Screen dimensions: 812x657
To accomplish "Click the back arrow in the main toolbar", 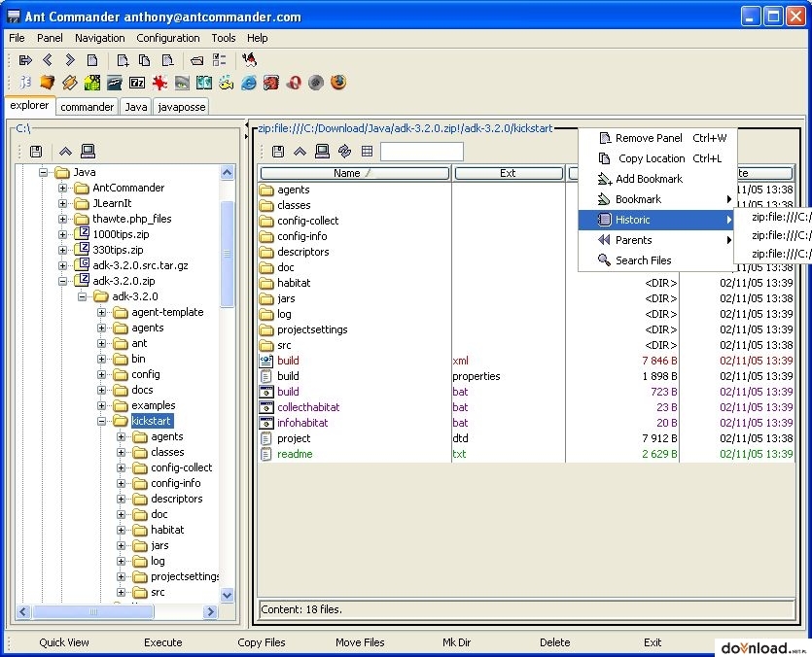I will (x=48, y=60).
